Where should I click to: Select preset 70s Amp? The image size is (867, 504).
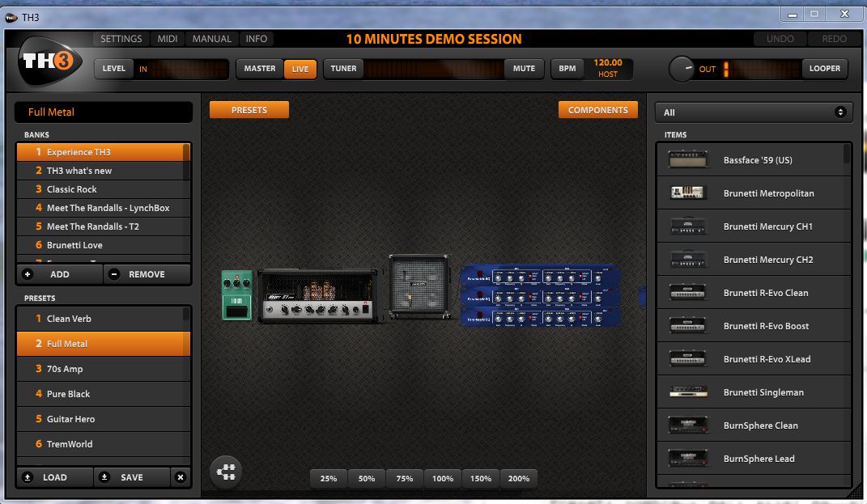pyautogui.click(x=103, y=369)
